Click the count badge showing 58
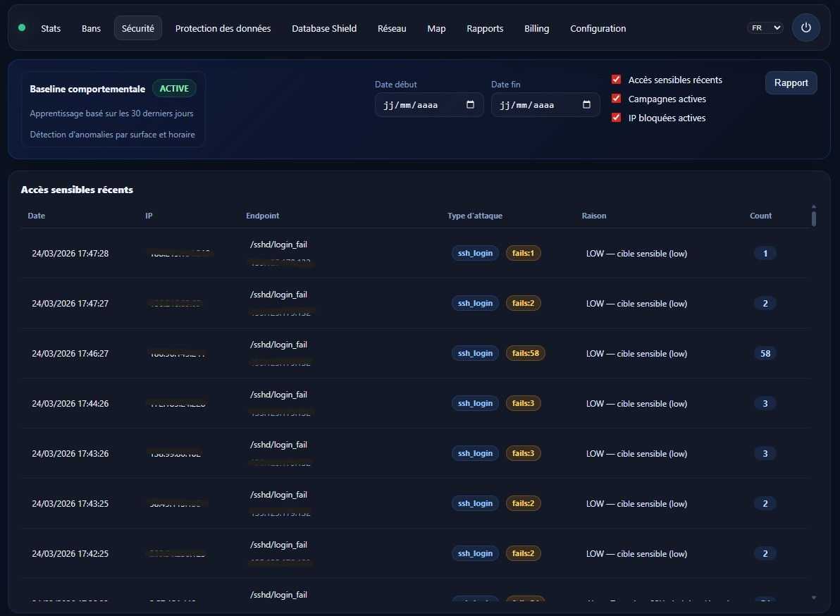Viewport: 840px width, 616px height. [x=765, y=353]
